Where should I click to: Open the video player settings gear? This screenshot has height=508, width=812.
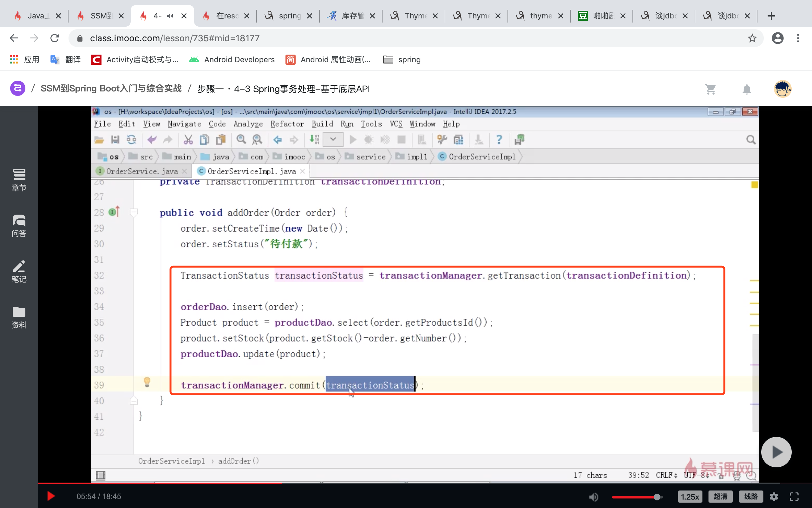click(774, 497)
